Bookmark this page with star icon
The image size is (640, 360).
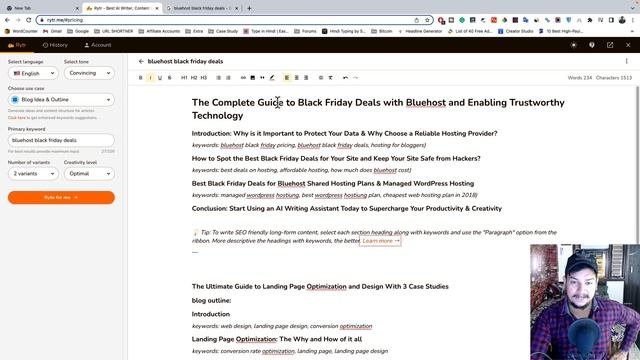[427, 20]
